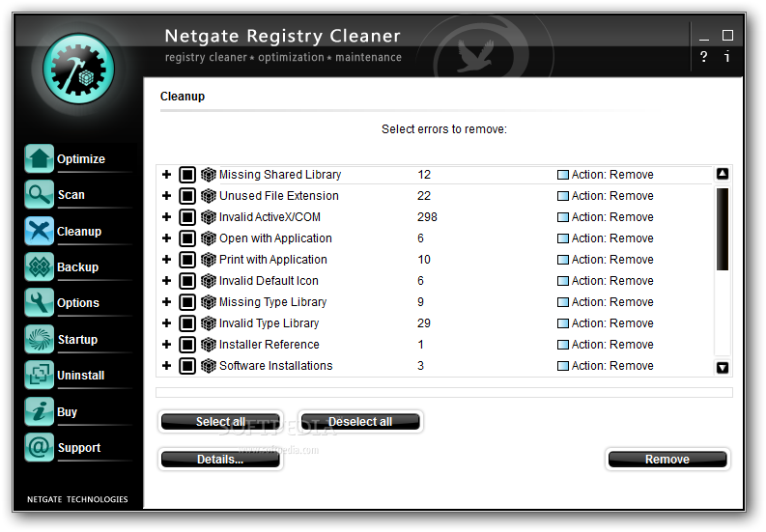Toggle the Invalid Type Library checkbox

[x=187, y=323]
